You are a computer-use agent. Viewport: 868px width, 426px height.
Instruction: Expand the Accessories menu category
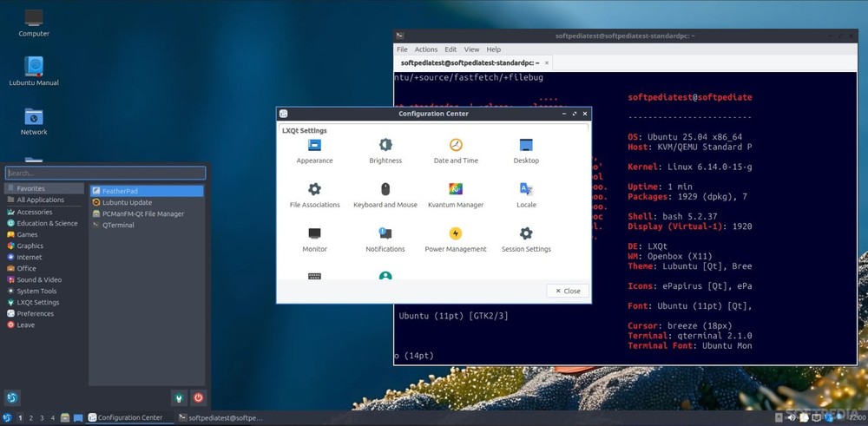click(x=44, y=212)
